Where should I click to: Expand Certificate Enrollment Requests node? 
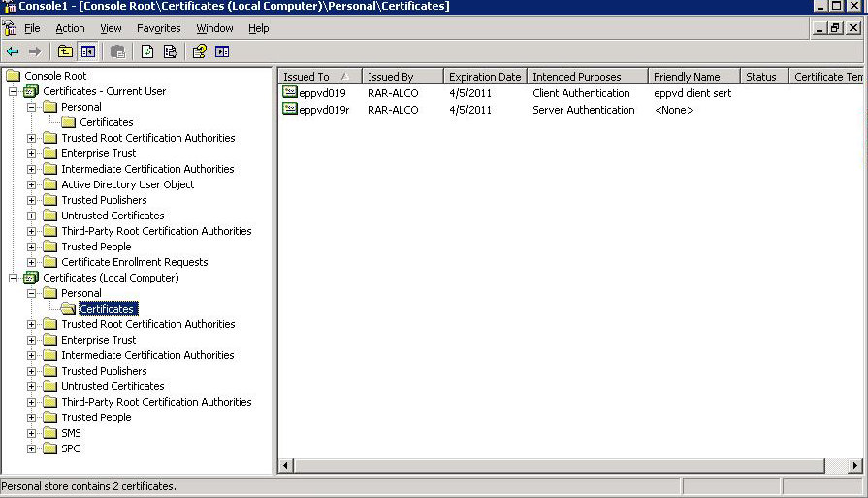tap(32, 262)
